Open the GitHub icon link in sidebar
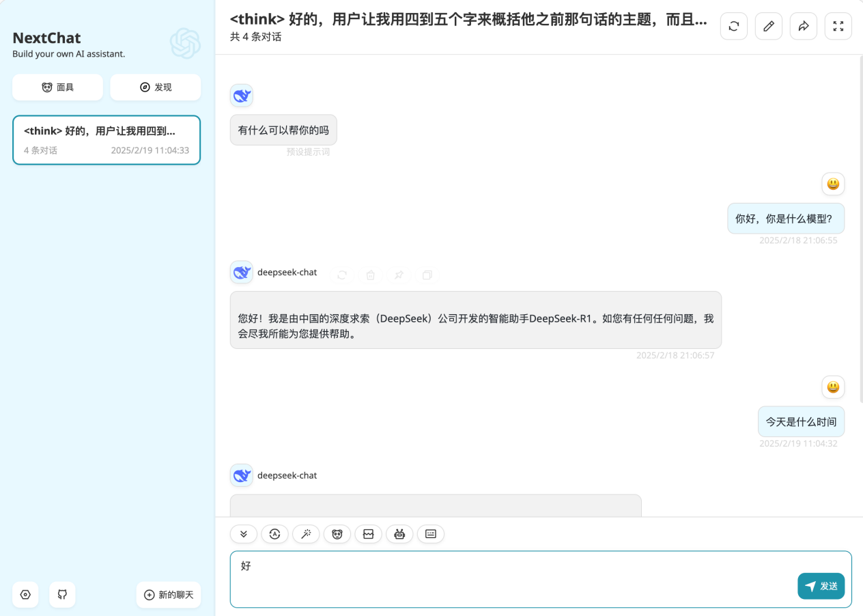This screenshot has width=863, height=616. tap(62, 595)
